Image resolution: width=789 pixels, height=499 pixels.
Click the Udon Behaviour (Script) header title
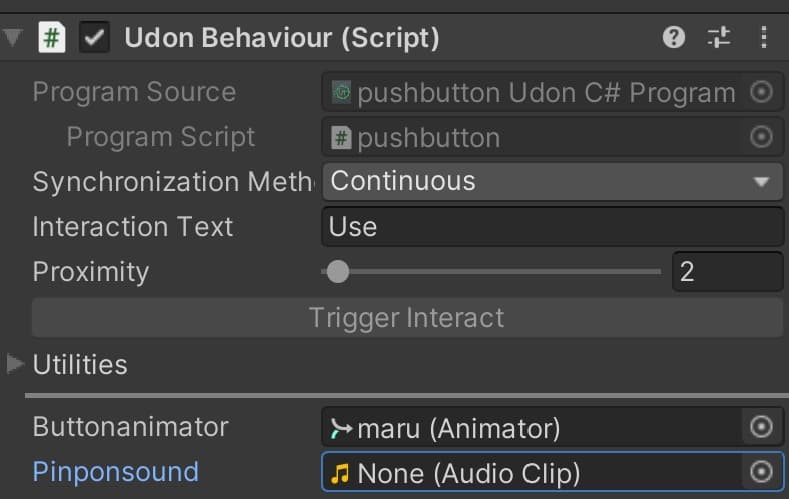point(282,38)
